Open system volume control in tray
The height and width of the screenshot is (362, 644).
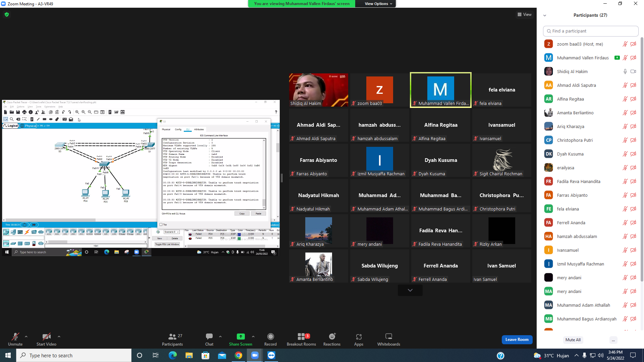pos(601,356)
